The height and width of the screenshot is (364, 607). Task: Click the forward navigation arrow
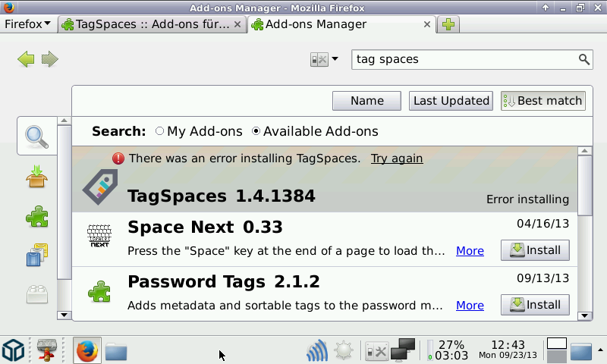pos(50,59)
